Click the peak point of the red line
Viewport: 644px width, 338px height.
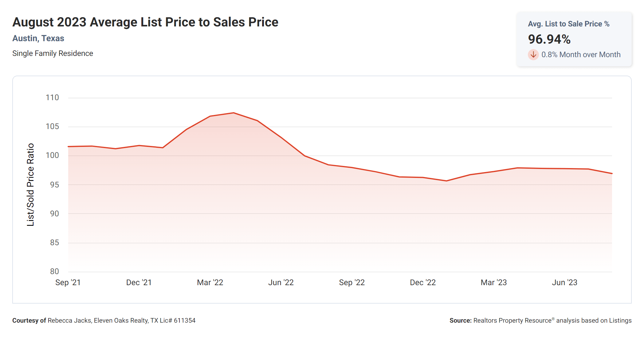click(x=234, y=113)
